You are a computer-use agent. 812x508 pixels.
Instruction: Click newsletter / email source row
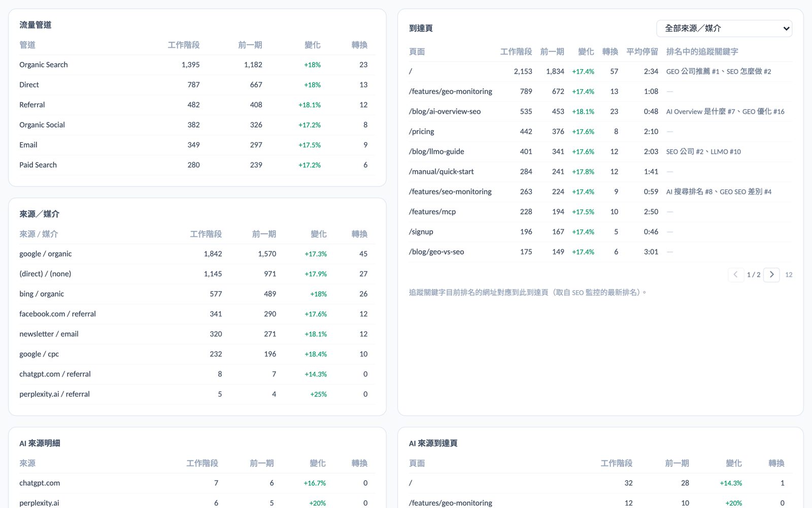pos(197,334)
